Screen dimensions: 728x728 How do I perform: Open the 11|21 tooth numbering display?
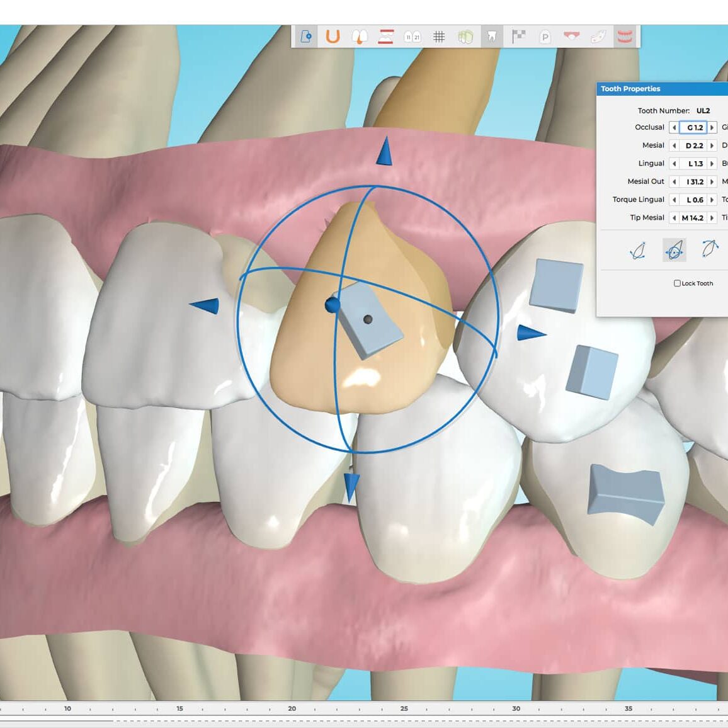pos(412,37)
